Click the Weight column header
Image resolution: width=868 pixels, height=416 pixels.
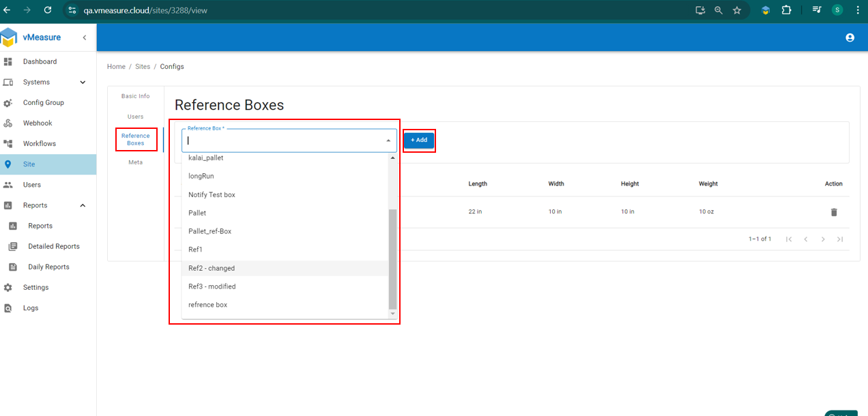pos(708,184)
